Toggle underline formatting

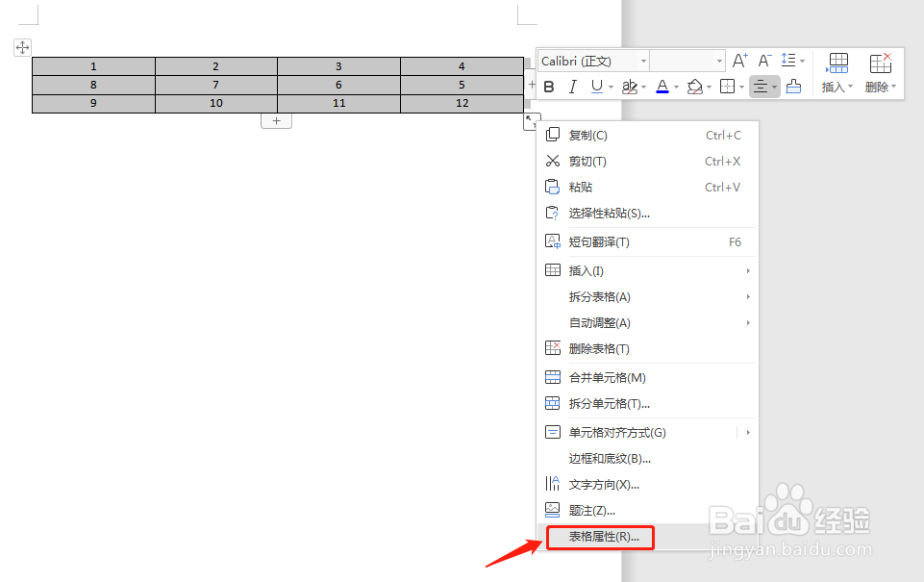click(598, 87)
